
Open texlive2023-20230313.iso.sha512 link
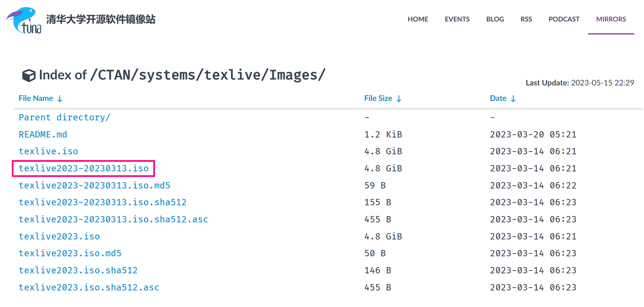tap(103, 202)
